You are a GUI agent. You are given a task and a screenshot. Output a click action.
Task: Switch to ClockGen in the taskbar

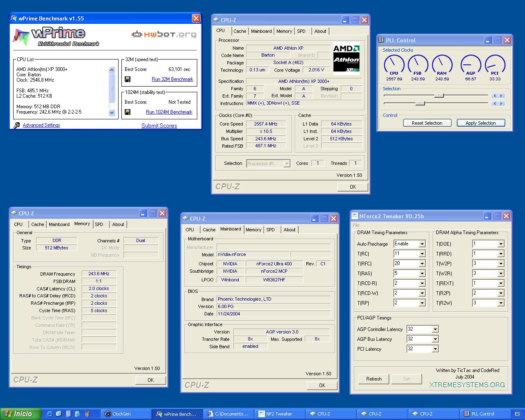(126, 414)
